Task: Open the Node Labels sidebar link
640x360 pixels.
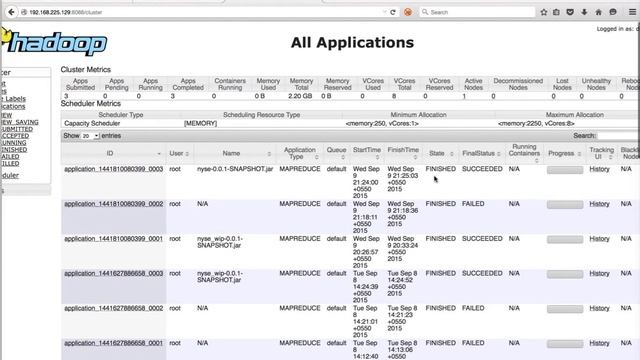Action: 13,99
